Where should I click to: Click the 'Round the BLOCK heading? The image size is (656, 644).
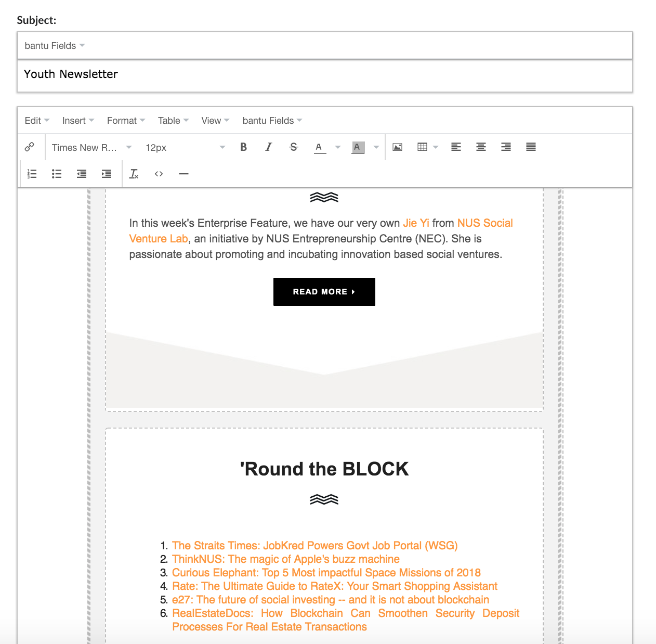(x=324, y=469)
